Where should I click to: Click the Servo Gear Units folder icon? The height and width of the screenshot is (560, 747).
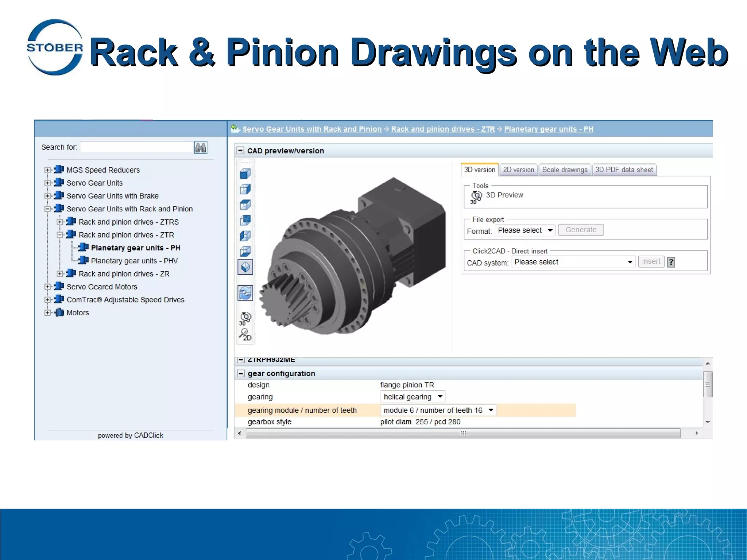[59, 183]
